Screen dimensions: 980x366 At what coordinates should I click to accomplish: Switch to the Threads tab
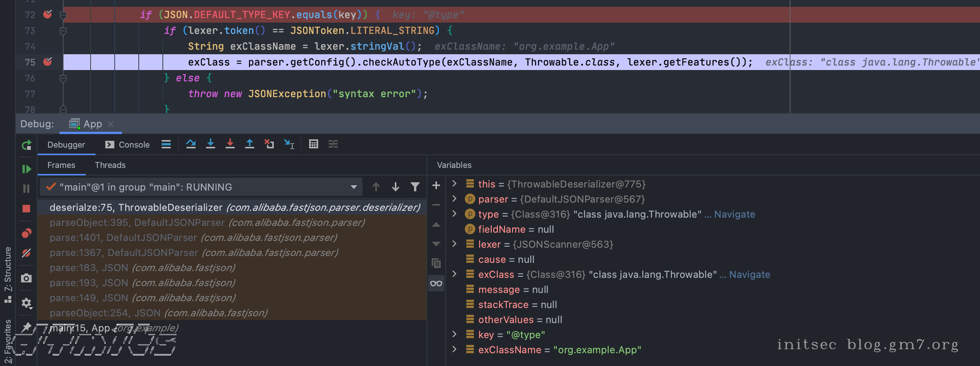(x=110, y=165)
